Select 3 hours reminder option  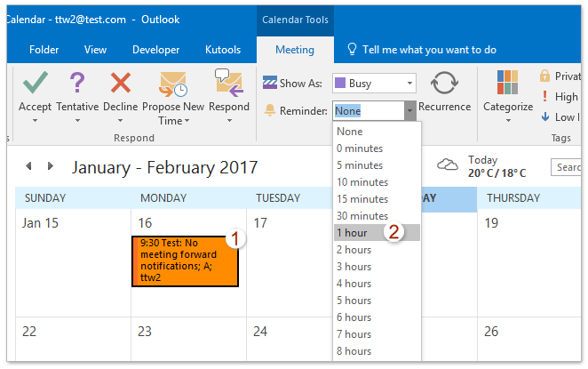tap(377, 267)
